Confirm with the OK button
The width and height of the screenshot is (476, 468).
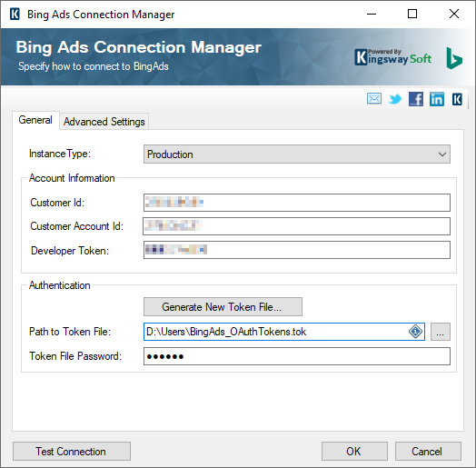(354, 452)
